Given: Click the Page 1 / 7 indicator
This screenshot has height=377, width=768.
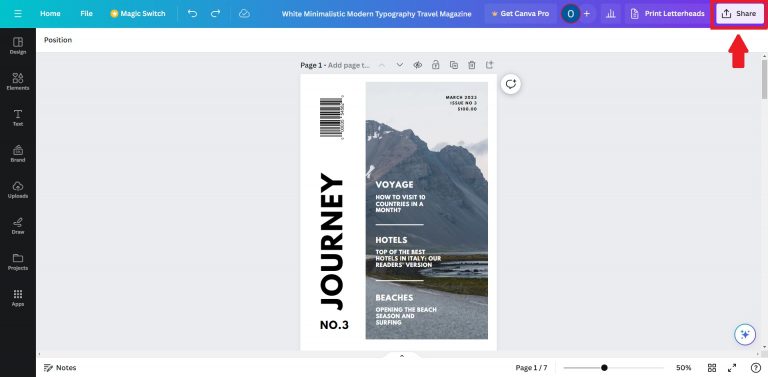Looking at the screenshot, I should pos(531,368).
